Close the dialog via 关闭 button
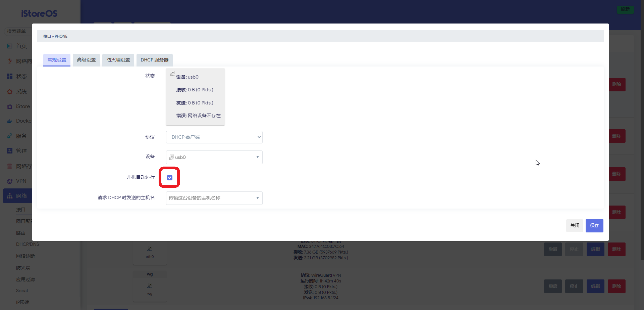 [x=575, y=225]
